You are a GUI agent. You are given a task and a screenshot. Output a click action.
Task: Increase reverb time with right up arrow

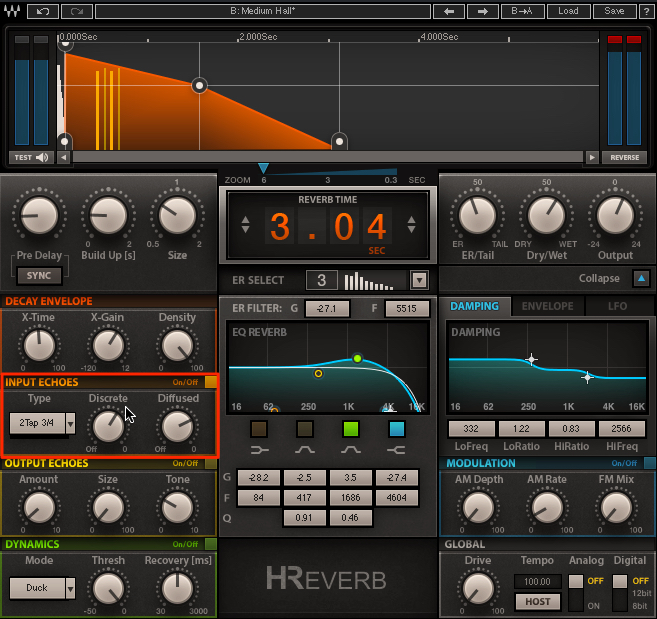coord(411,219)
